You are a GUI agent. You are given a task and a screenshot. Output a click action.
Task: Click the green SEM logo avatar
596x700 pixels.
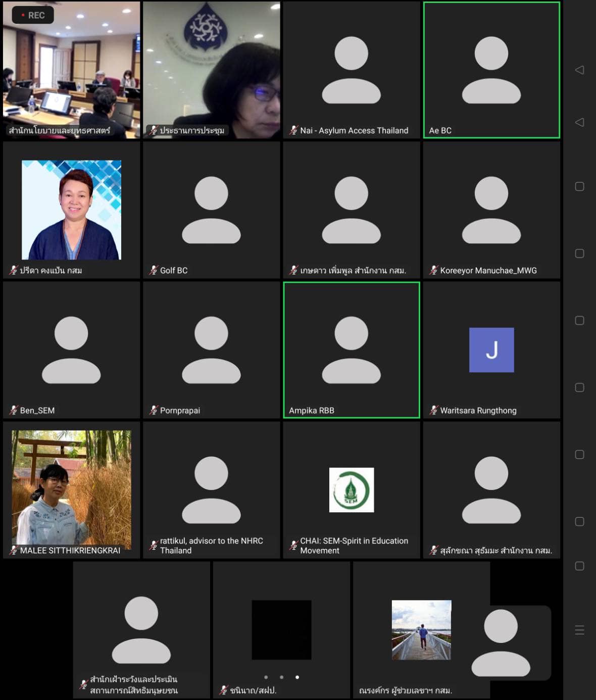coord(351,490)
